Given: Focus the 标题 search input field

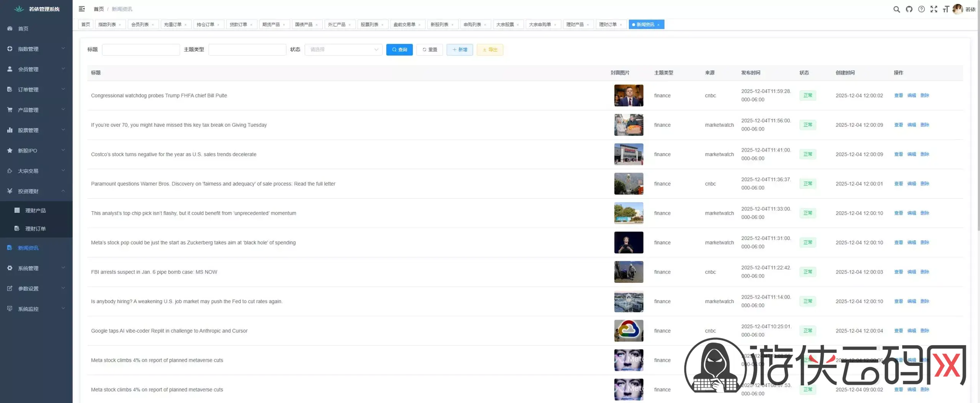Looking at the screenshot, I should click(x=141, y=49).
